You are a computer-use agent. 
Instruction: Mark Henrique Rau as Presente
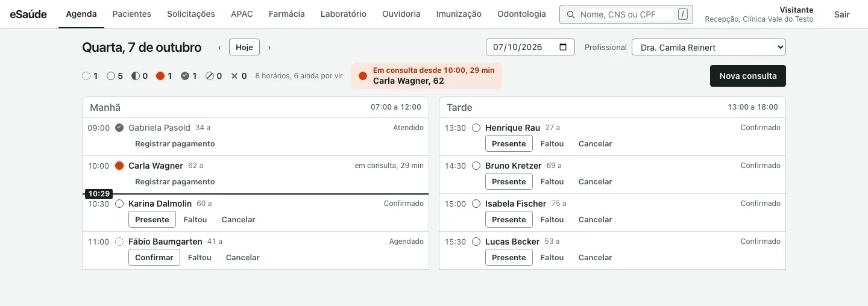tap(509, 143)
